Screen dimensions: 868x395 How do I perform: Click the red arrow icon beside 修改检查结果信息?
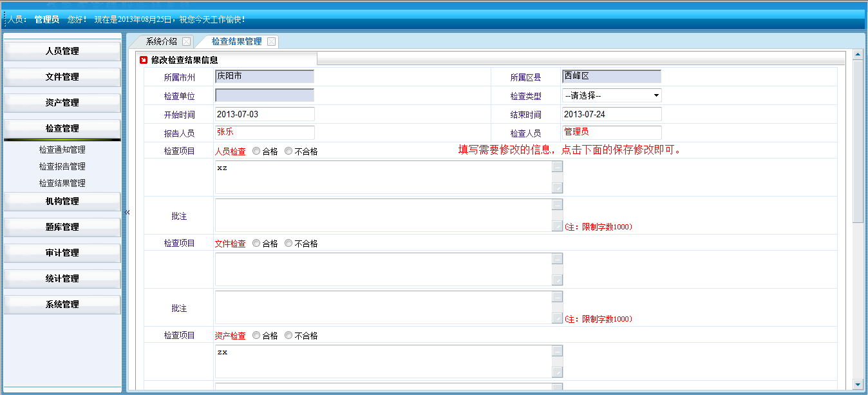tap(144, 60)
